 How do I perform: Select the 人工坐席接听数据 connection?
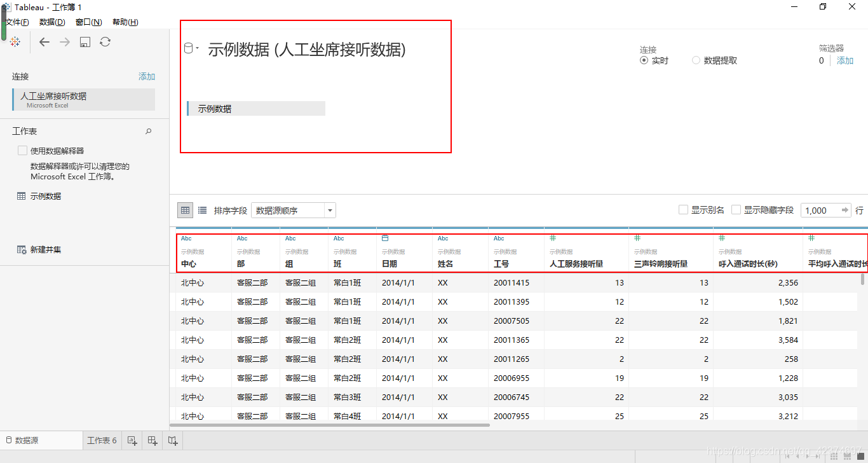coord(83,100)
